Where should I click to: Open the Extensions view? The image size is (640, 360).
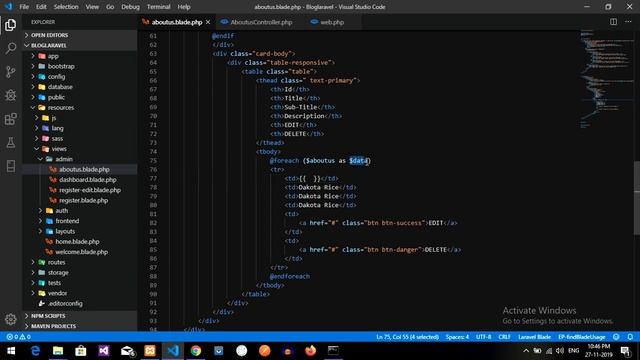point(11,119)
